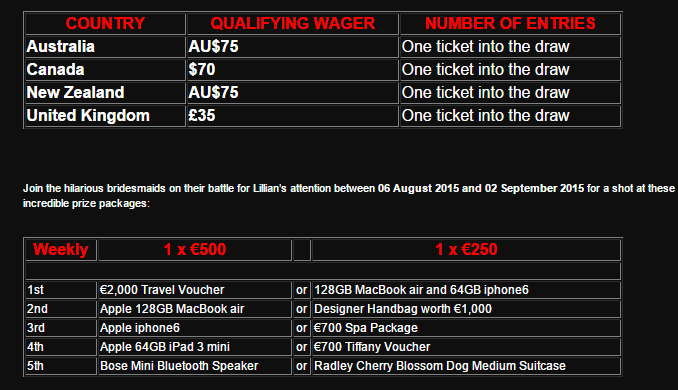Select the Canada country cell
The image size is (678, 390).
click(106, 70)
